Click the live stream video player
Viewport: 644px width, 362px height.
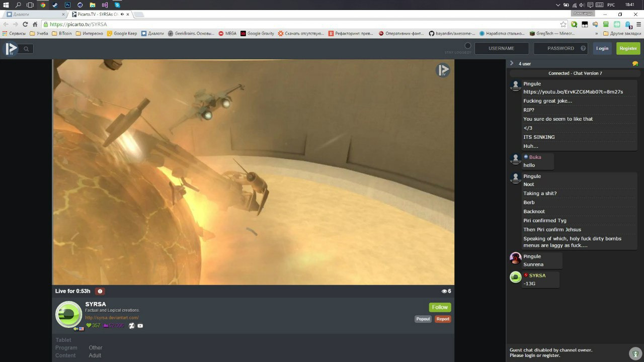click(x=254, y=172)
